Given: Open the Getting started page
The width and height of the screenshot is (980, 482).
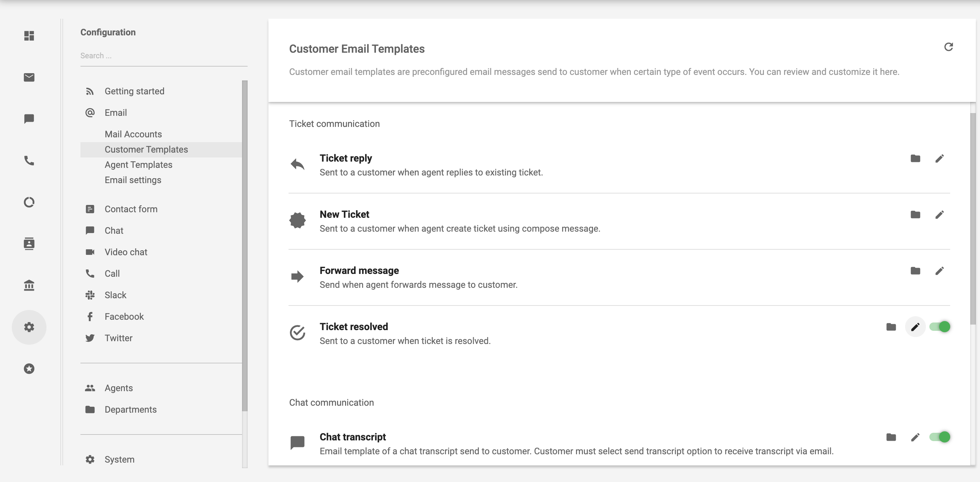Looking at the screenshot, I should (134, 91).
